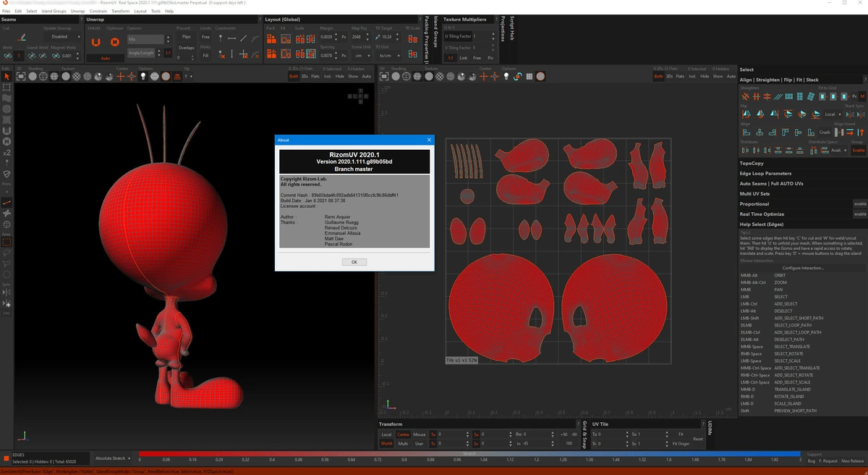868x475 pixels.
Task: Click the Cut seams tool icon
Action: click(x=22, y=38)
